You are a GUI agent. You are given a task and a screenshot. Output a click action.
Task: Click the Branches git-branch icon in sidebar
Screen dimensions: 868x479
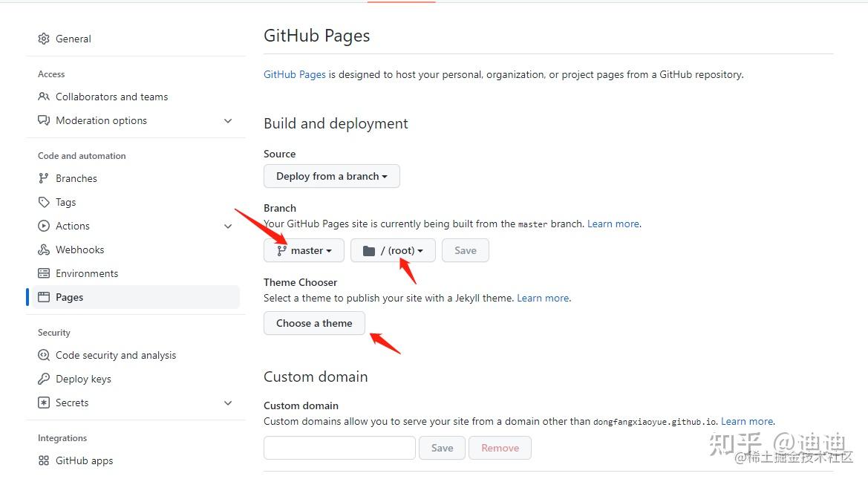[44, 178]
